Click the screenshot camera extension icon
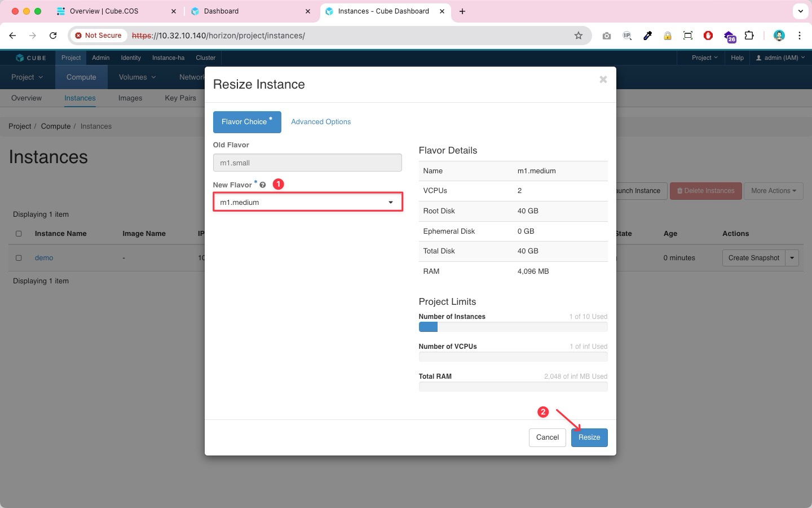The width and height of the screenshot is (812, 508). (606, 36)
